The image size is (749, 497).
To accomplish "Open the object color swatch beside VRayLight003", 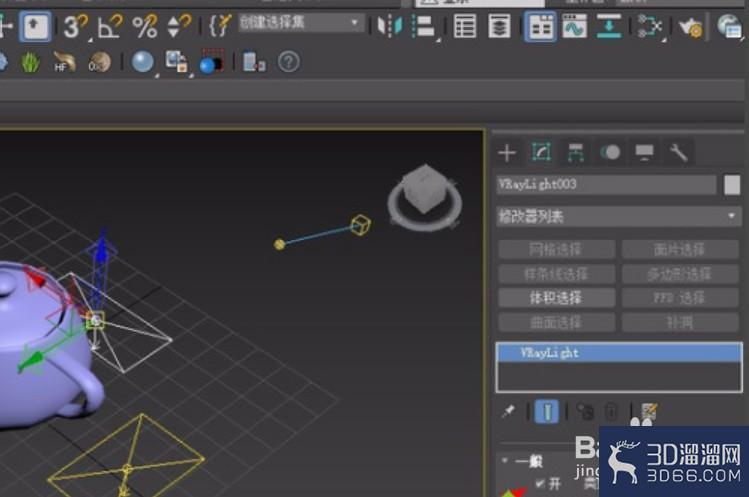I will pyautogui.click(x=732, y=184).
